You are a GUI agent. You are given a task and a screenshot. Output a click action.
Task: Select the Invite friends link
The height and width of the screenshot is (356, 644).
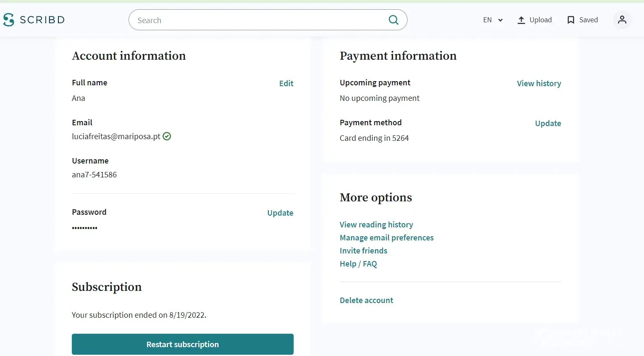pos(363,251)
